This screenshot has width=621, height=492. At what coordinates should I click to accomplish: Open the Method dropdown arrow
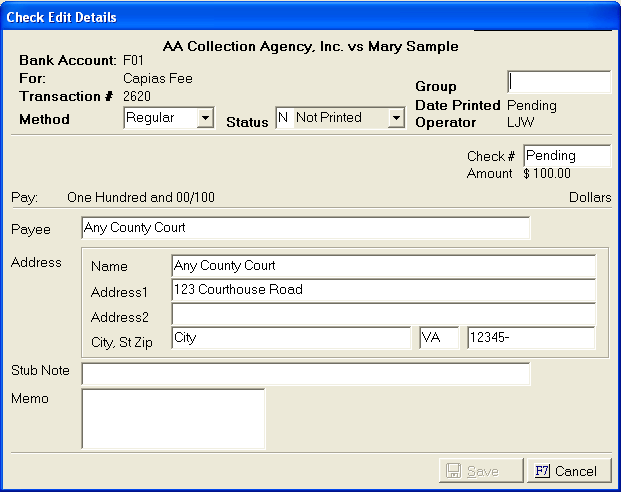tap(205, 118)
